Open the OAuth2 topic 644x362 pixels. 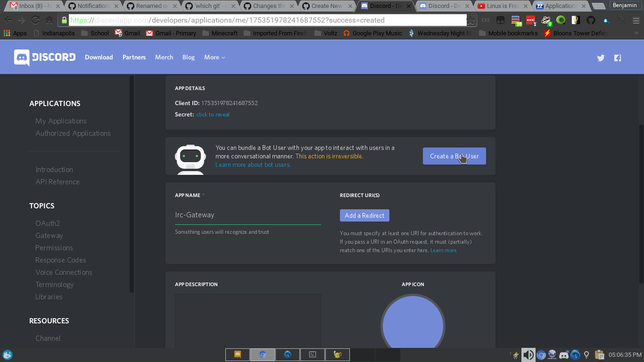[x=48, y=223]
